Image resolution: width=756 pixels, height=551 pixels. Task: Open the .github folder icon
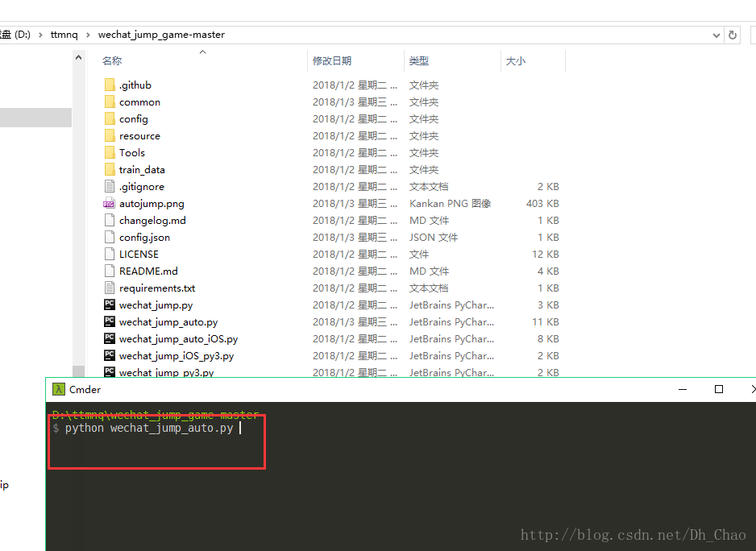point(110,85)
